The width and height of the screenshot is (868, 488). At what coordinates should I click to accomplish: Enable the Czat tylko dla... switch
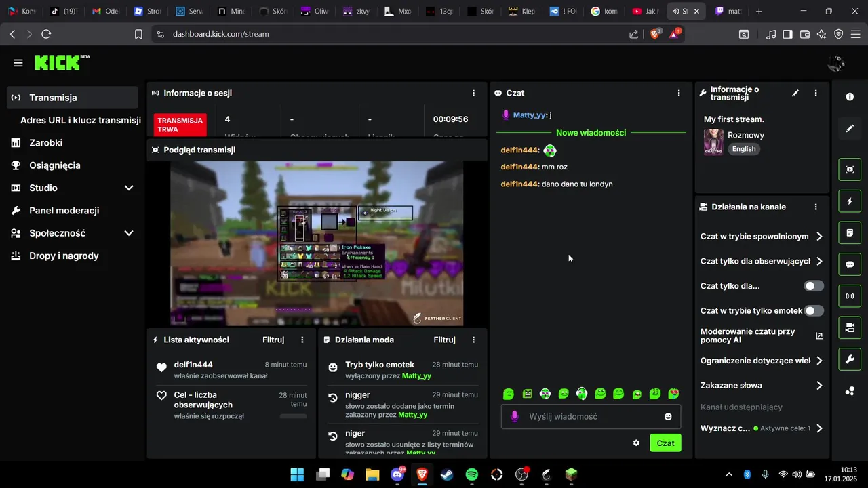pyautogui.click(x=814, y=286)
